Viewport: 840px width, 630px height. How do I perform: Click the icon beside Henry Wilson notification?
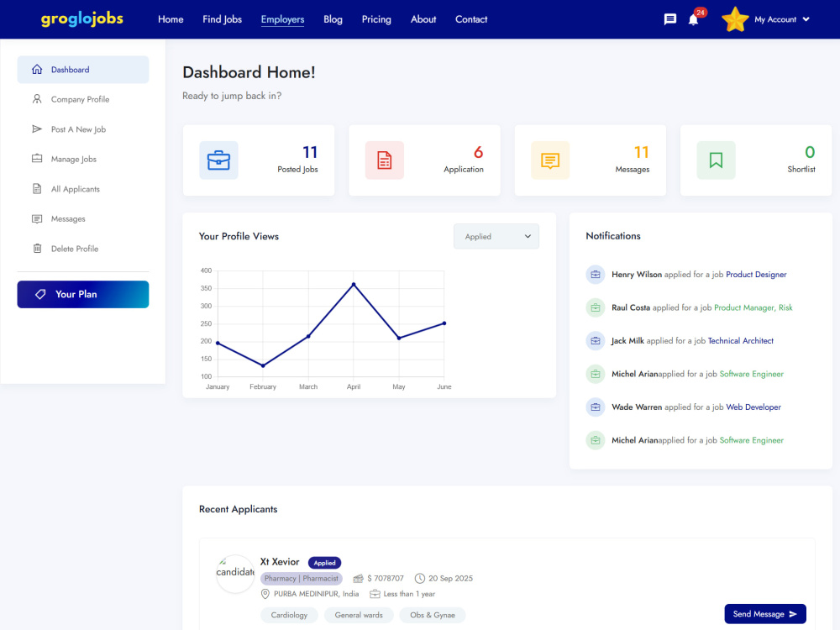click(x=596, y=275)
